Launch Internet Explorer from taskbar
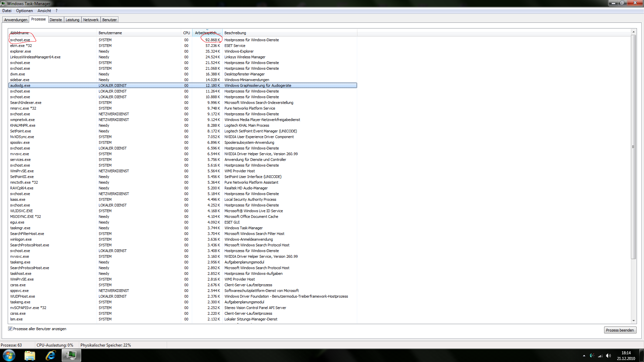 (x=50, y=355)
